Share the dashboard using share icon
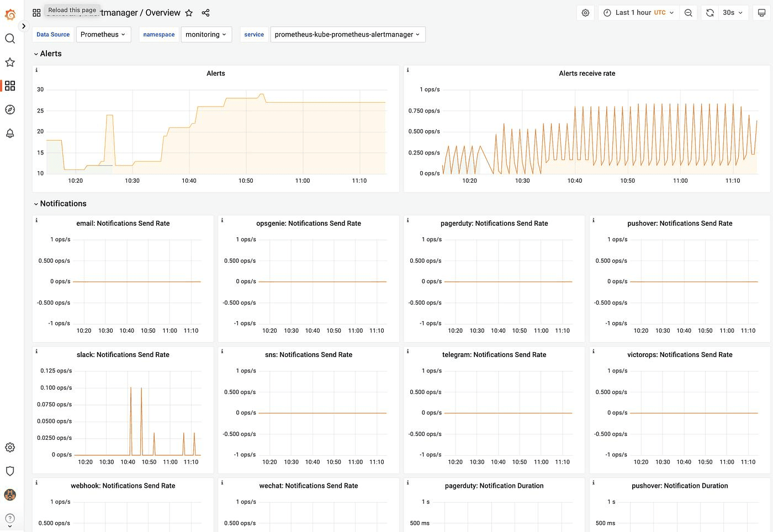This screenshot has width=773, height=532. (205, 13)
